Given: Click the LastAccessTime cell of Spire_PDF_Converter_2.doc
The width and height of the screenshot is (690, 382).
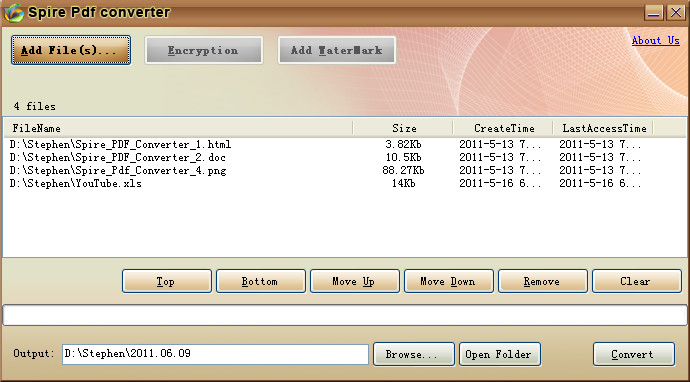Looking at the screenshot, I should (600, 157).
